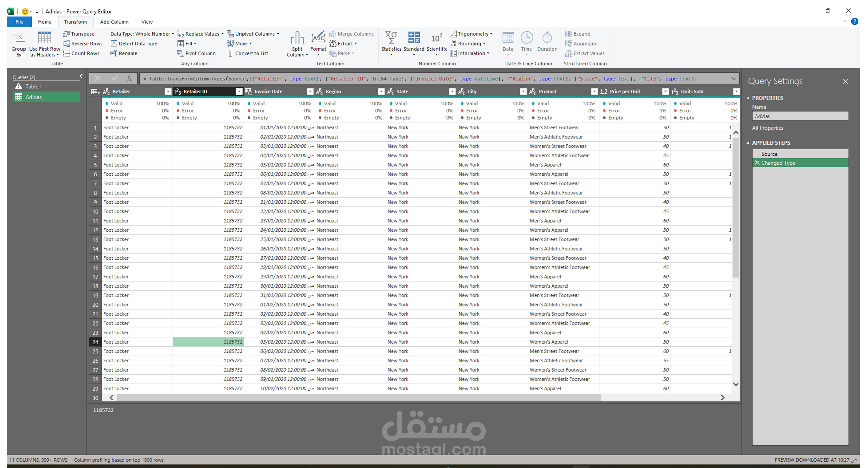Click Extract Values
The height and width of the screenshot is (468, 868).
pyautogui.click(x=585, y=53)
